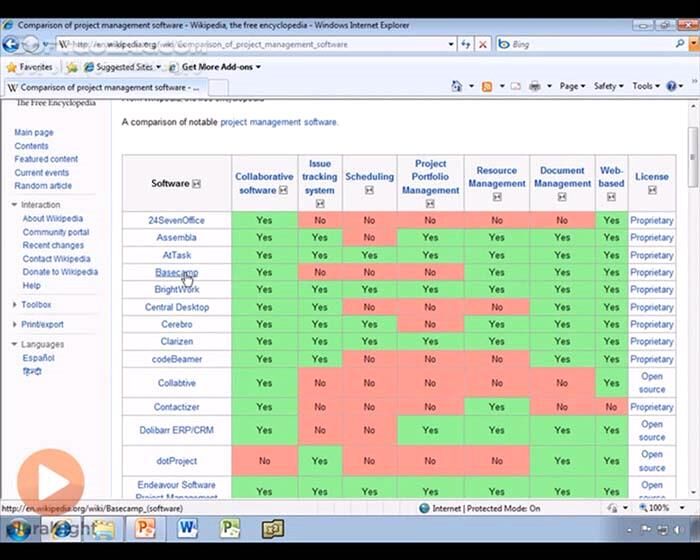Open Word from the taskbar
This screenshot has height=560, width=700.
click(x=188, y=528)
